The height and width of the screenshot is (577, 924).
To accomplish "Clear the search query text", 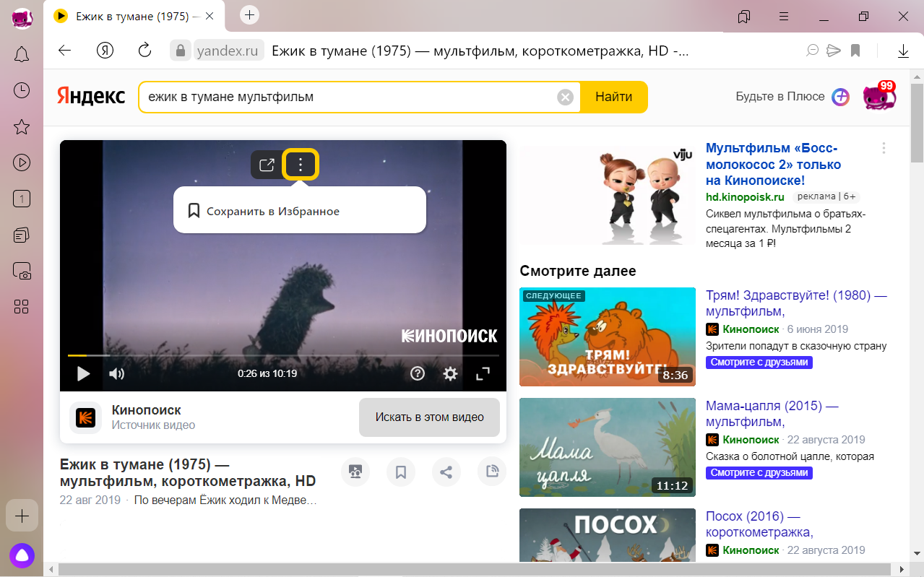I will tap(566, 97).
